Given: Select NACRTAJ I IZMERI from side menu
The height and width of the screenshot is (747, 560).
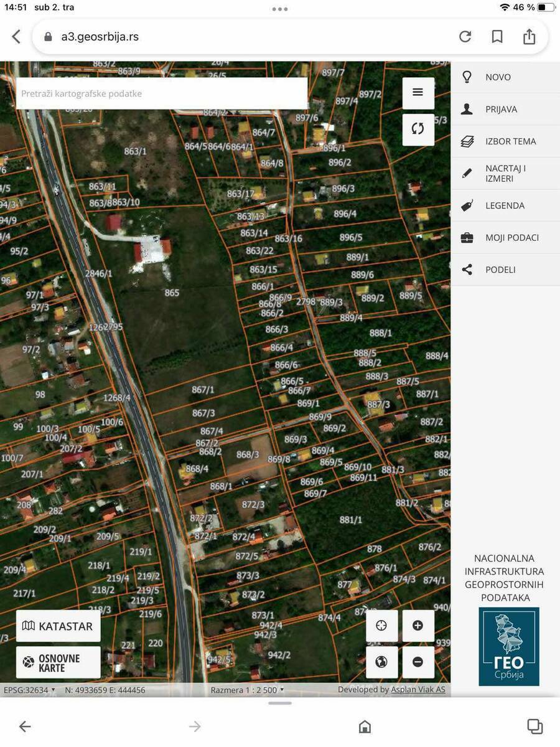Looking at the screenshot, I should [x=505, y=174].
